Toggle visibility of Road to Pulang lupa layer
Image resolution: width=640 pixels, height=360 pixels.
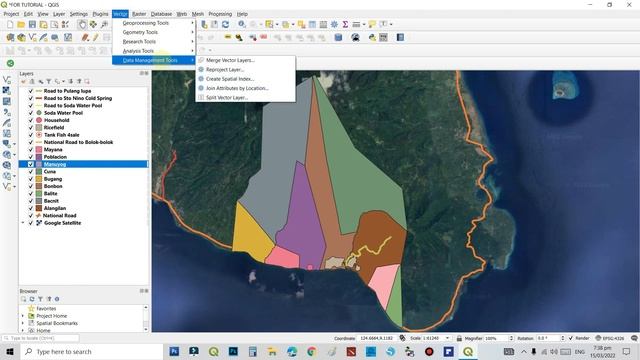point(31,91)
